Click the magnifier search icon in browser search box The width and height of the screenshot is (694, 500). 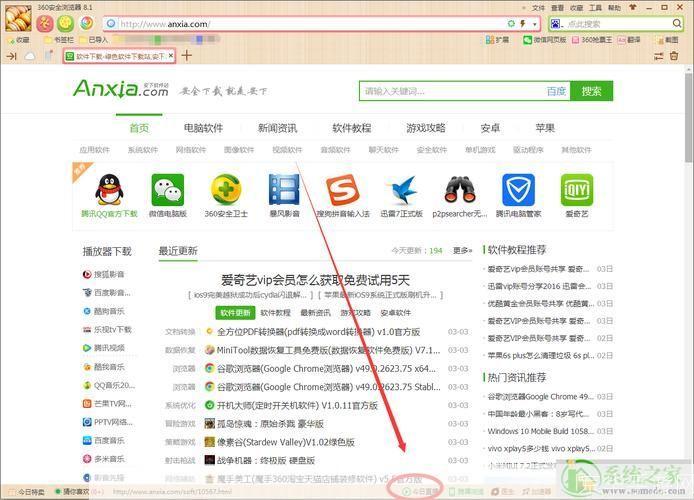(677, 23)
